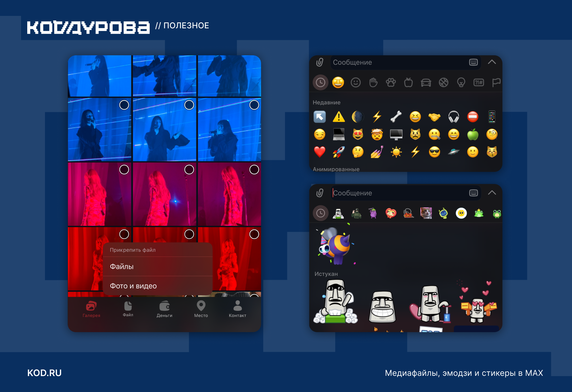
Task: Open the Галерея tab in attachment bar
Action: coord(91,309)
